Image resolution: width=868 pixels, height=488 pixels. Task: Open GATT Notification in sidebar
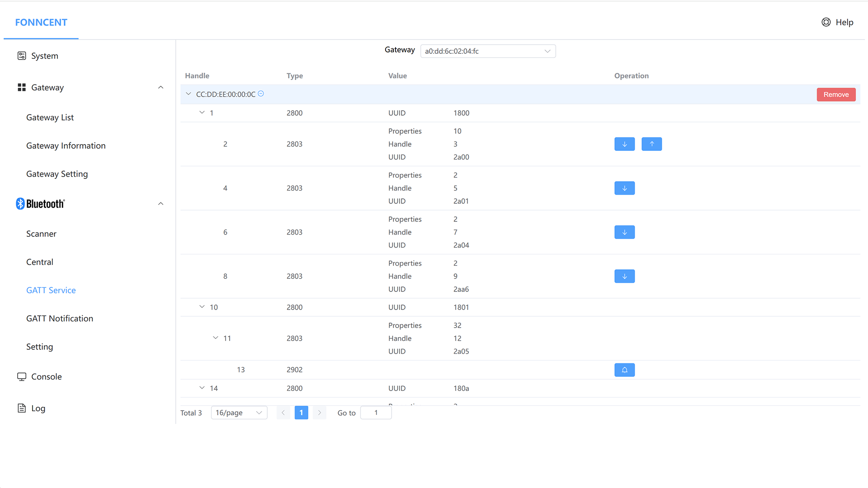pyautogui.click(x=60, y=319)
